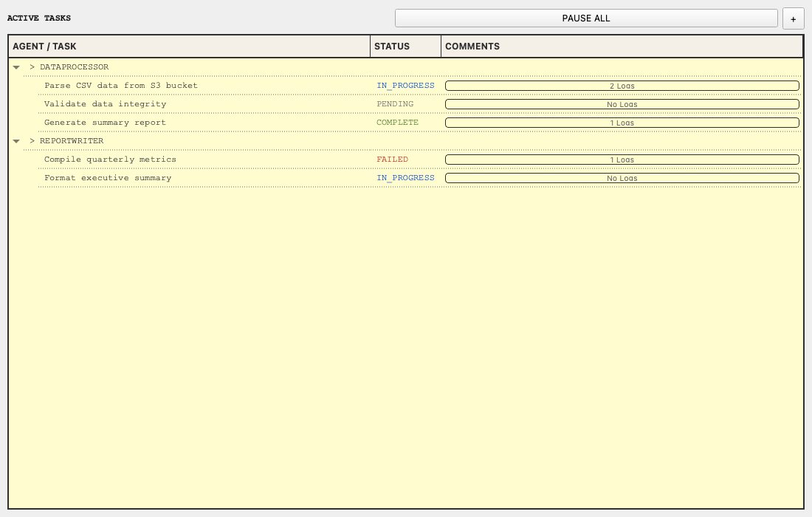Open logs for failed Compile quarterly metrics
This screenshot has height=517, width=812.
pyautogui.click(x=622, y=159)
